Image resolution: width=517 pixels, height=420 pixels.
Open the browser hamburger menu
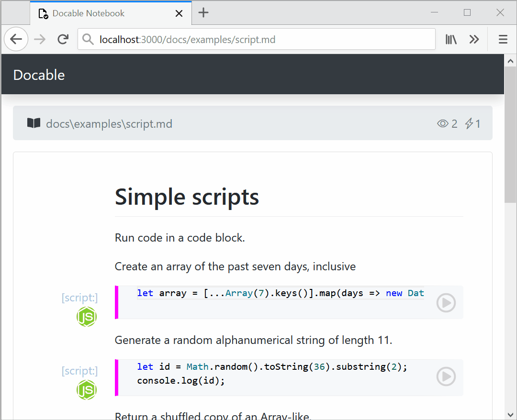coord(503,39)
